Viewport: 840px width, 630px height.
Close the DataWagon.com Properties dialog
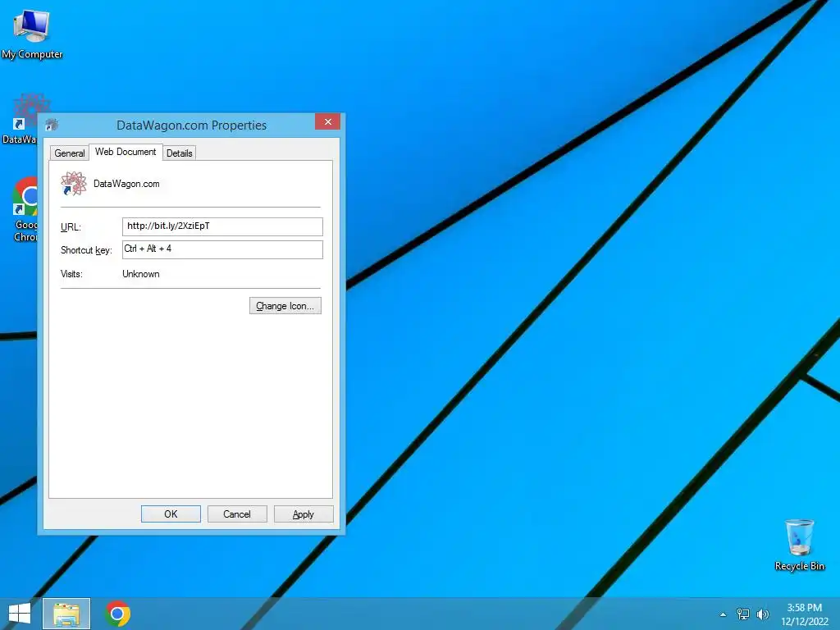click(328, 121)
